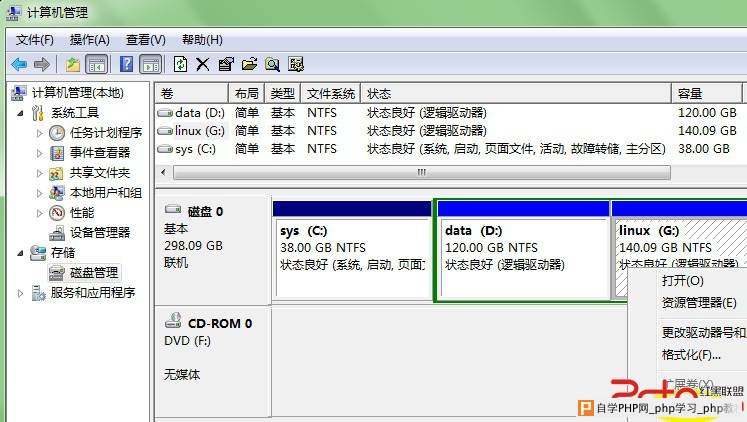The width and height of the screenshot is (747, 422).
Task: Click the left scroll arrow of volume list
Action: point(163,172)
